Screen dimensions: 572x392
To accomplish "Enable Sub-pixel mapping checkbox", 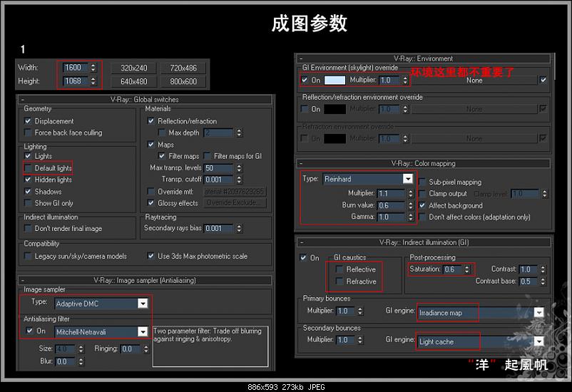I will coord(422,182).
